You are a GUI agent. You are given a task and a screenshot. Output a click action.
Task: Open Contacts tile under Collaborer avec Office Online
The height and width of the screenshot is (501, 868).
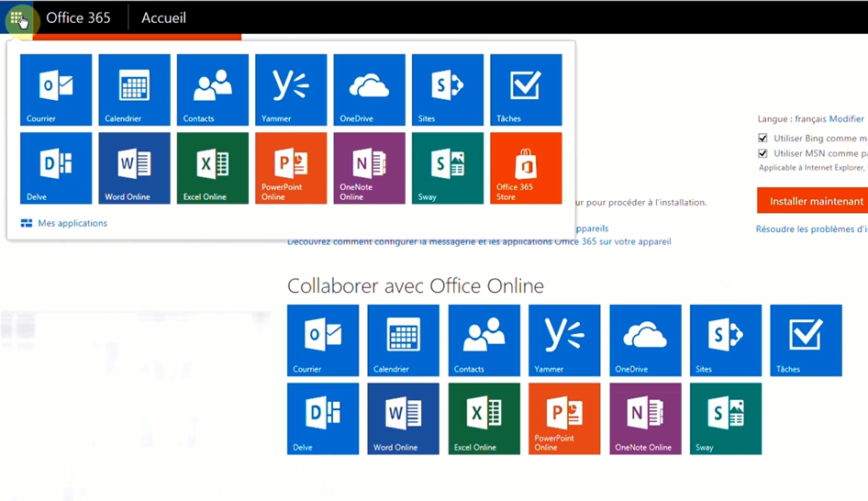pos(484,340)
